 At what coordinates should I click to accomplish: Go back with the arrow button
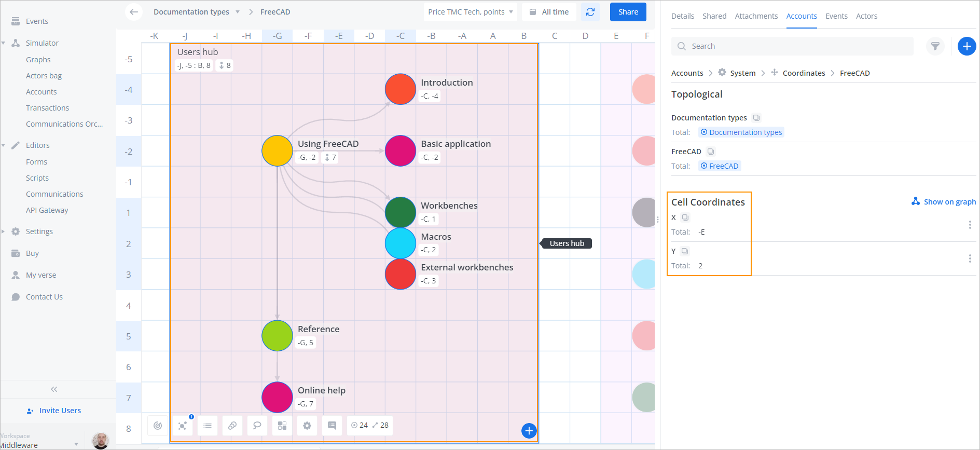click(x=134, y=12)
